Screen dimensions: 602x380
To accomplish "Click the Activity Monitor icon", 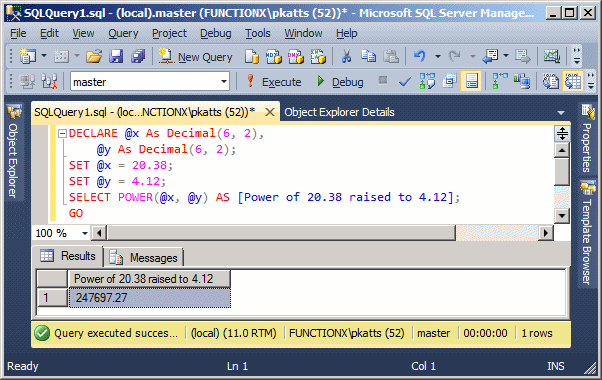I will (552, 56).
